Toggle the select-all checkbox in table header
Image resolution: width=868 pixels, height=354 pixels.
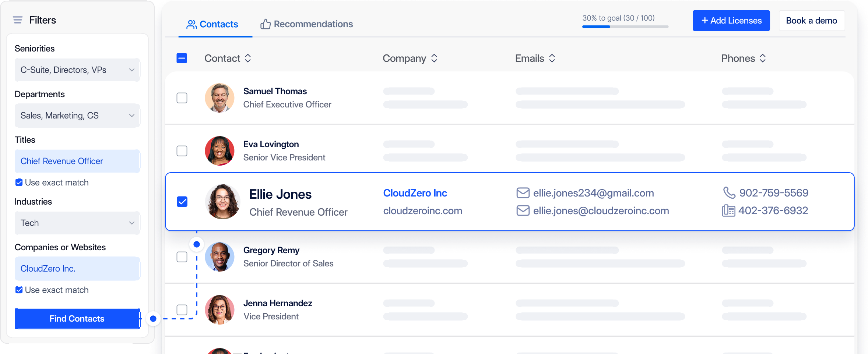pos(182,58)
